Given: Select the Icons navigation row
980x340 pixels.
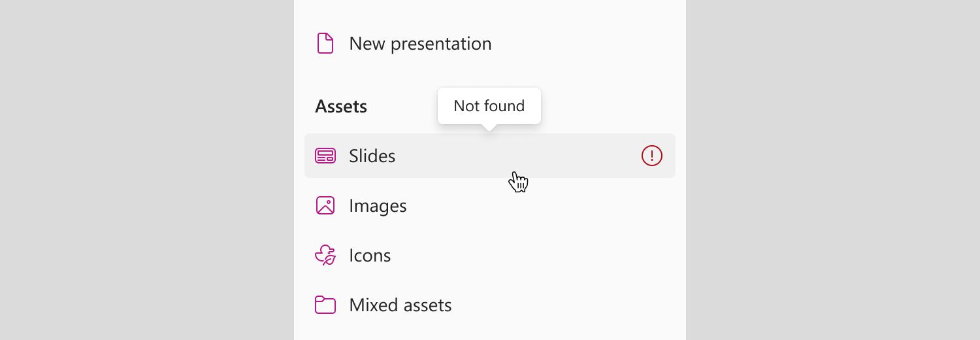Looking at the screenshot, I should pos(490,255).
